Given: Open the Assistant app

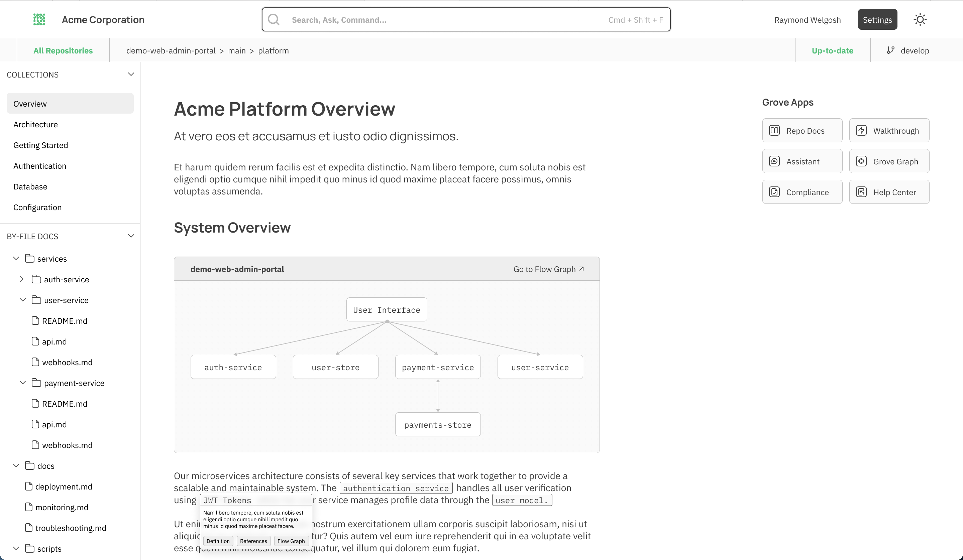Looking at the screenshot, I should pyautogui.click(x=802, y=161).
